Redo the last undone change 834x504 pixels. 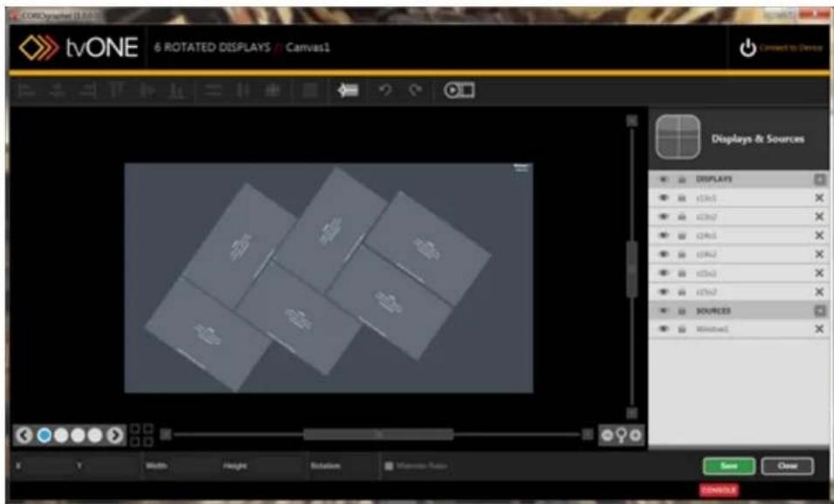click(x=415, y=91)
